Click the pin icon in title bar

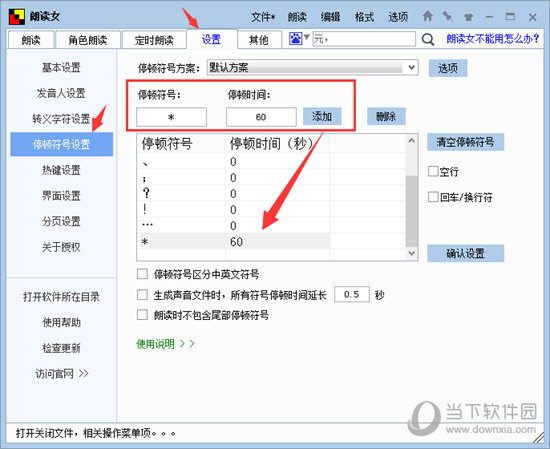(447, 16)
